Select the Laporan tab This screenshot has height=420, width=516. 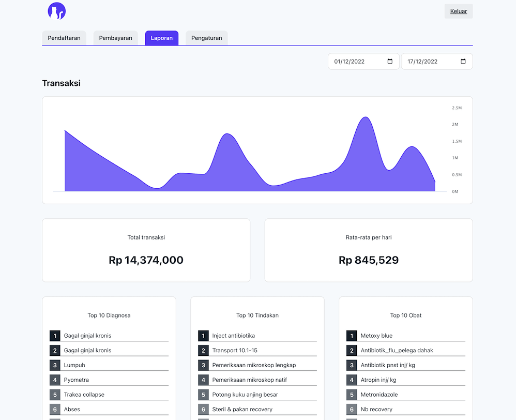(x=161, y=38)
